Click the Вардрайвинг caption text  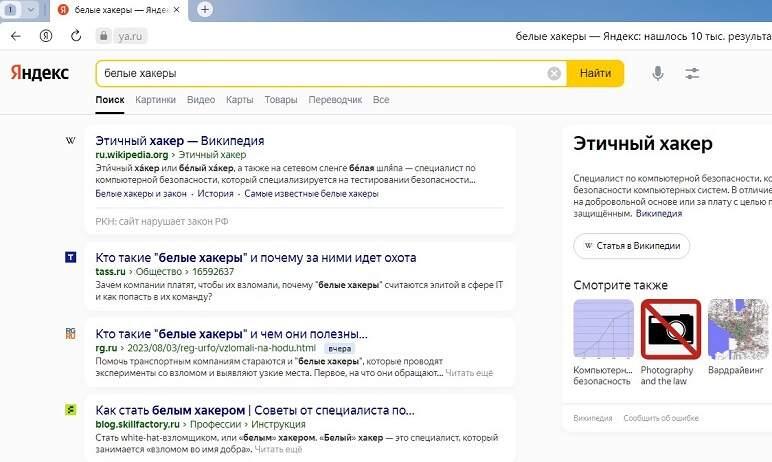(736, 370)
